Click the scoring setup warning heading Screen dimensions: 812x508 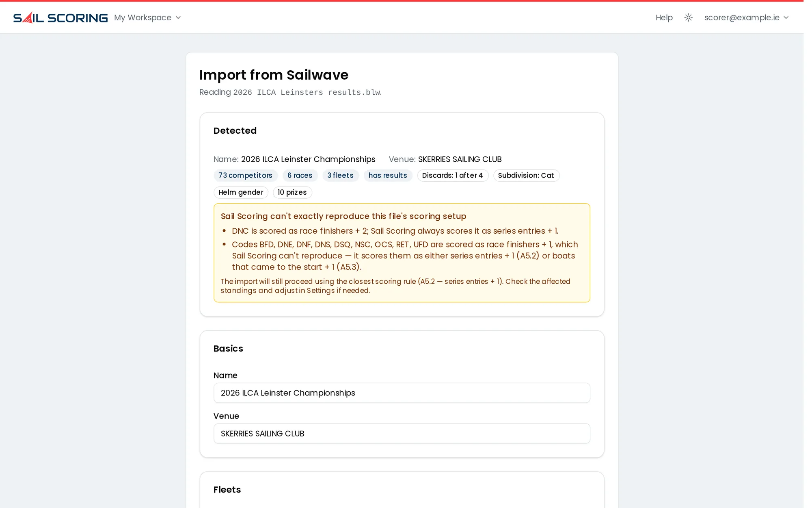tap(343, 216)
